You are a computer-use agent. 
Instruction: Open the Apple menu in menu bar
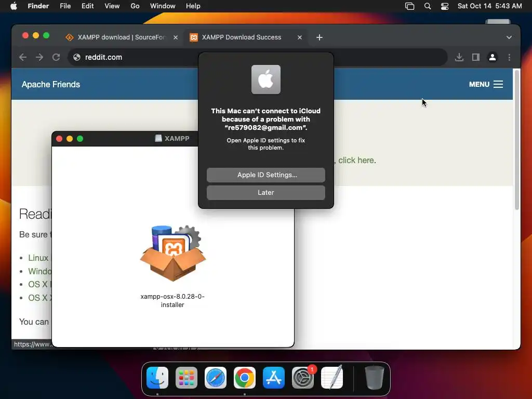tap(14, 6)
